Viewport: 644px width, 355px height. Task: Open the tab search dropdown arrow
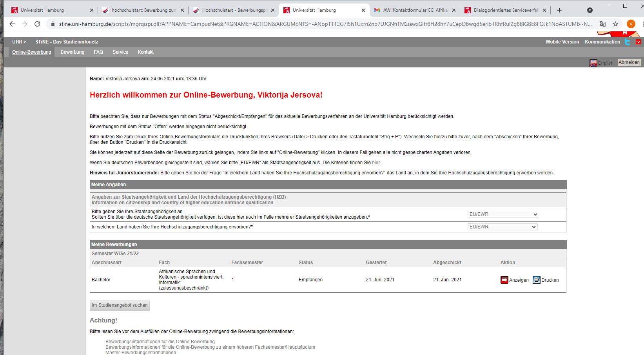[590, 10]
